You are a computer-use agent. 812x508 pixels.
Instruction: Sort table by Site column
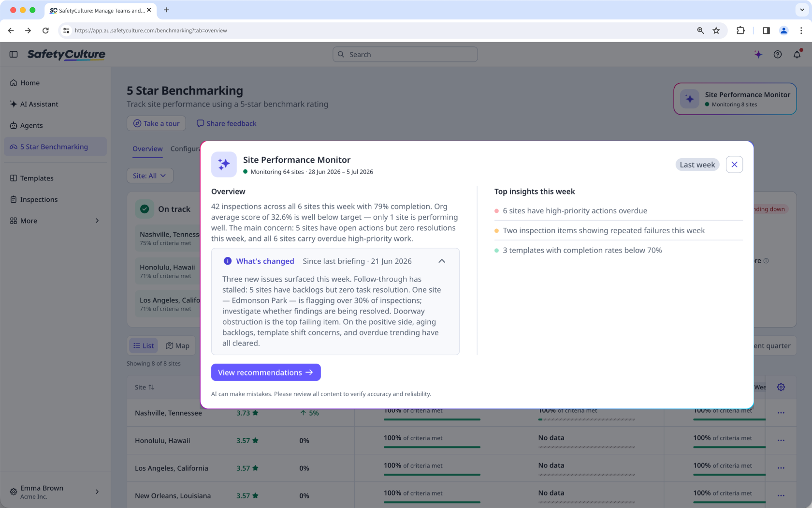(x=145, y=387)
